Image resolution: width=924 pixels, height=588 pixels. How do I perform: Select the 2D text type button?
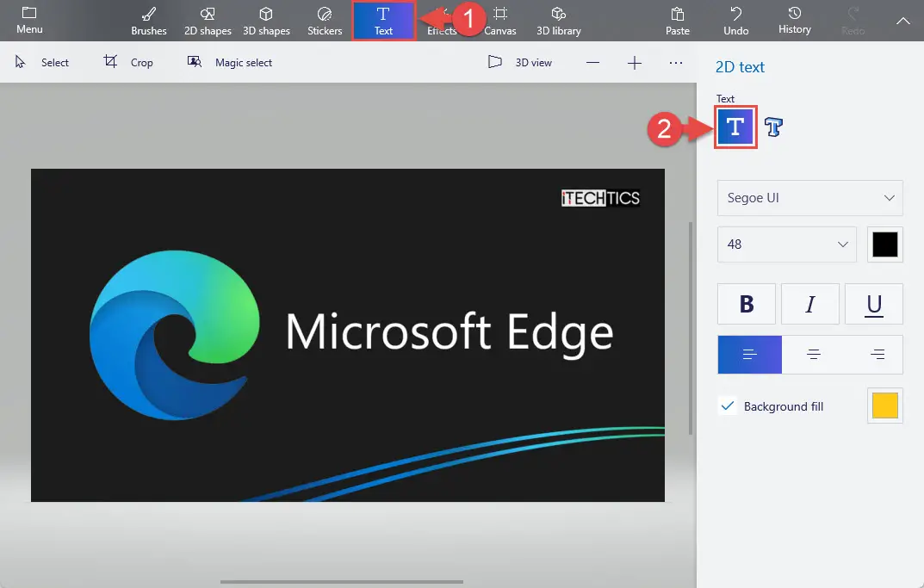[735, 127]
